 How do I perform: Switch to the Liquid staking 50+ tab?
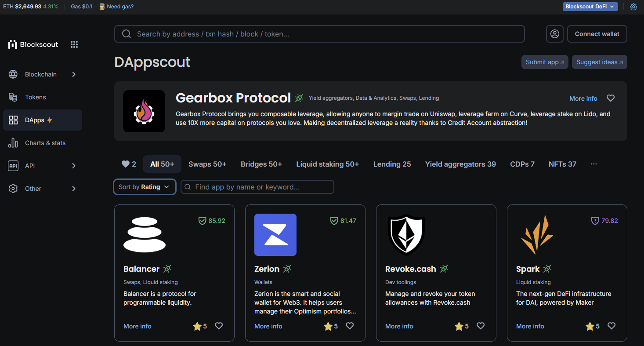coord(328,164)
